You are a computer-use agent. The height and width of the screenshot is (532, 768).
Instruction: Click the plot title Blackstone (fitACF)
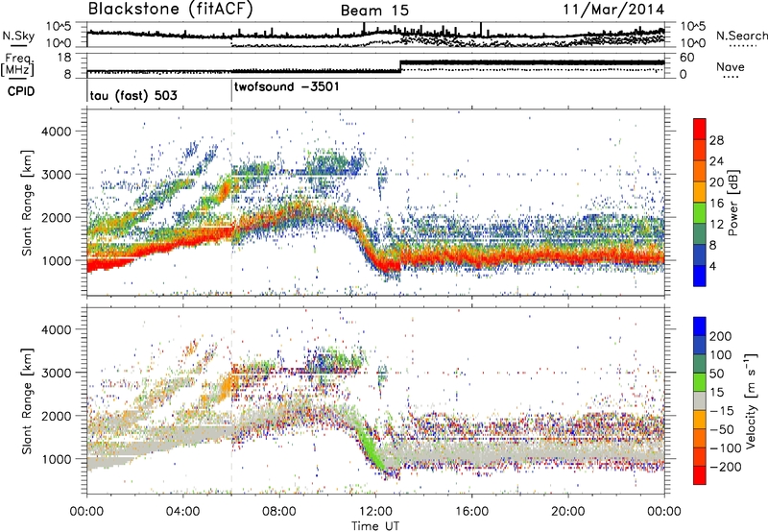click(170, 9)
